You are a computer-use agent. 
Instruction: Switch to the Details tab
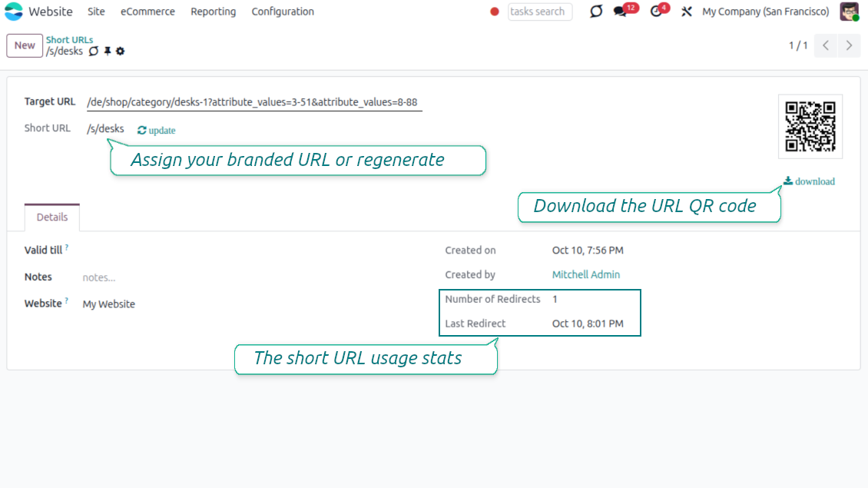[52, 217]
